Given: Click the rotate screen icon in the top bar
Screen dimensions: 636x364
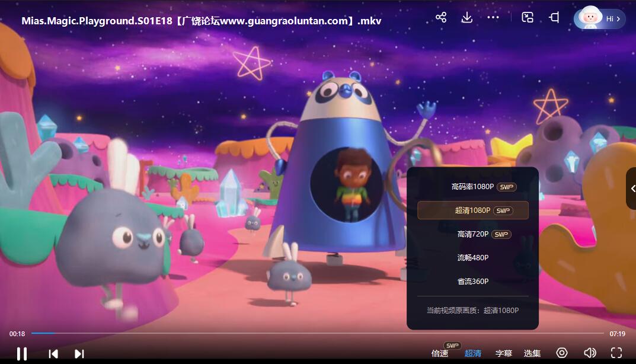Looking at the screenshot, I should tap(554, 17).
